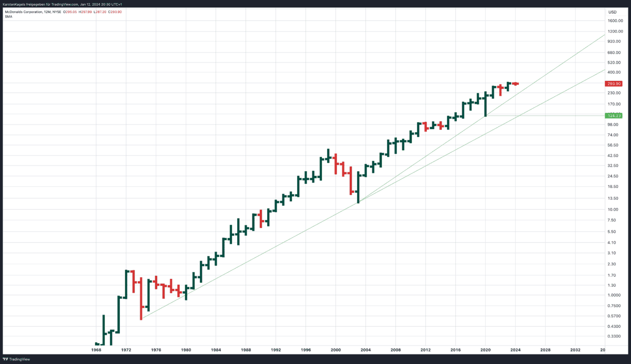Click the 1.0000 price scale label
The height and width of the screenshot is (364, 631).
coord(614,295)
